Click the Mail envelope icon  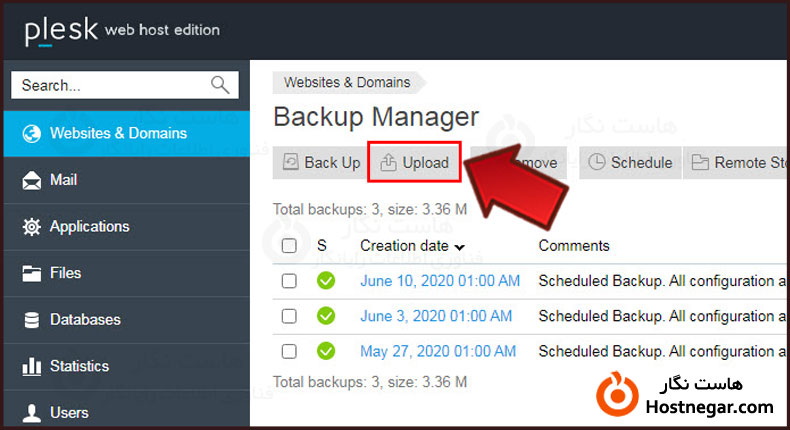click(31, 180)
